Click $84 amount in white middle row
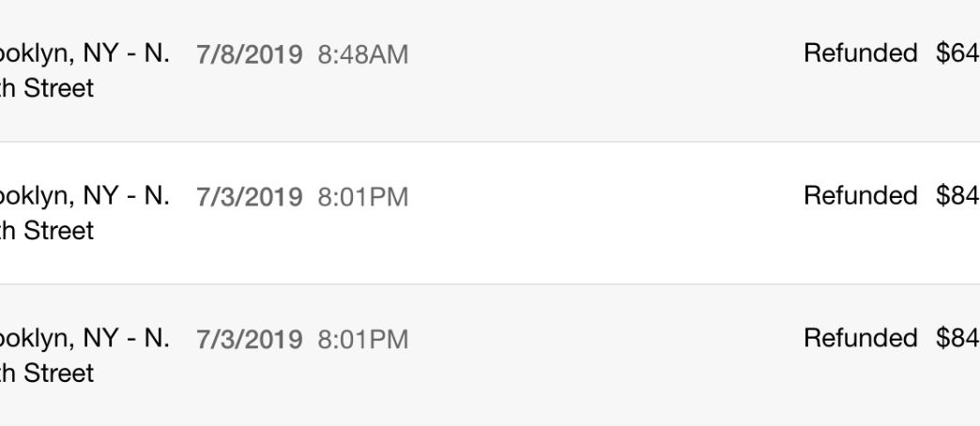Screen dimensions: 980x426 click(957, 195)
